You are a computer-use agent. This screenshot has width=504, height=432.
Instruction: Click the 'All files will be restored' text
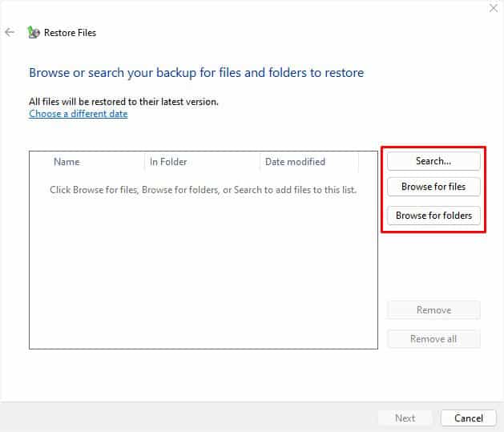[123, 102]
